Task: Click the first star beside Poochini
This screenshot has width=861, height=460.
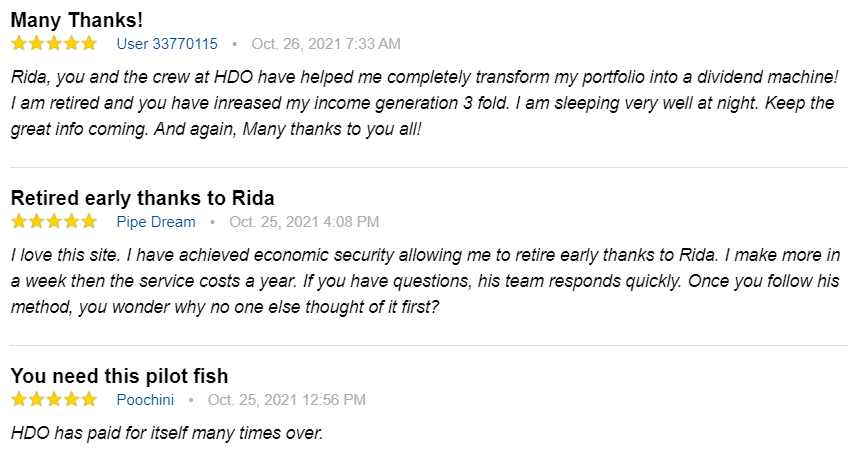Action: pos(18,399)
